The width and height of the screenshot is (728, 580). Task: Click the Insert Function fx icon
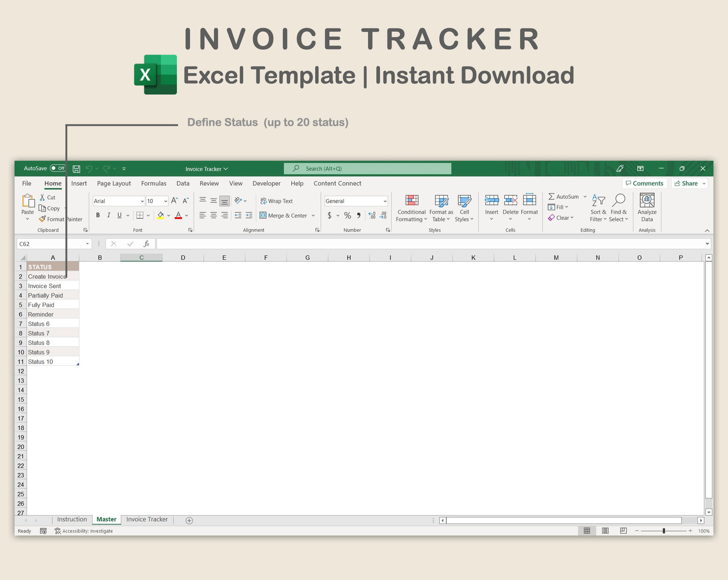[147, 244]
